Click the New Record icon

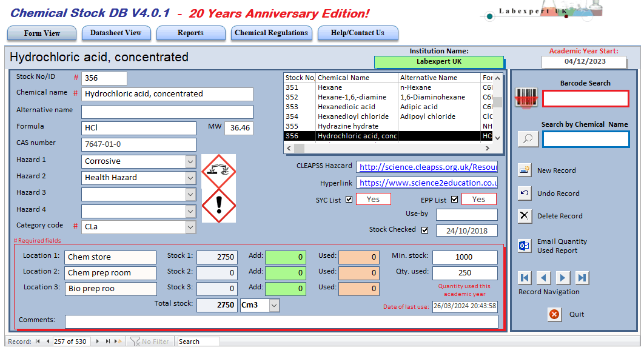tap(525, 170)
